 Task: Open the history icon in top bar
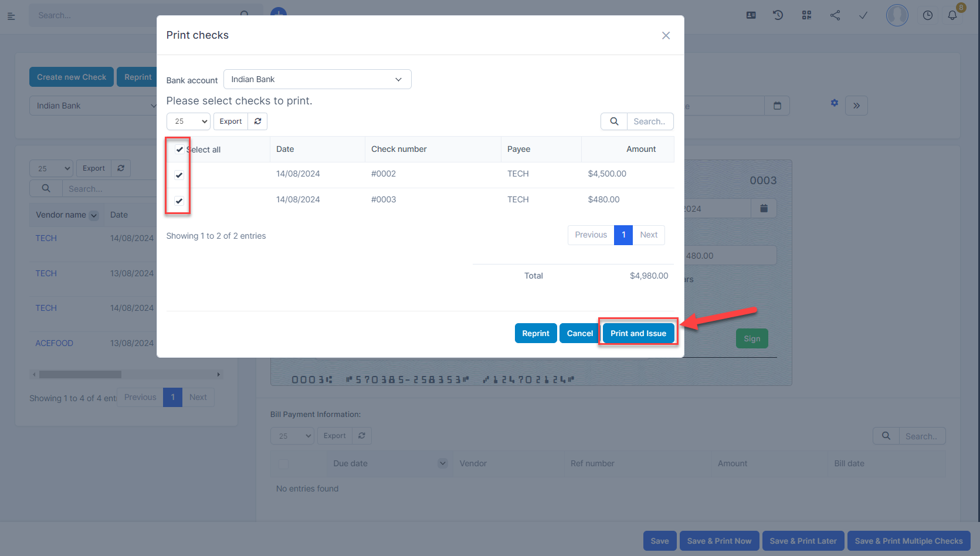778,15
